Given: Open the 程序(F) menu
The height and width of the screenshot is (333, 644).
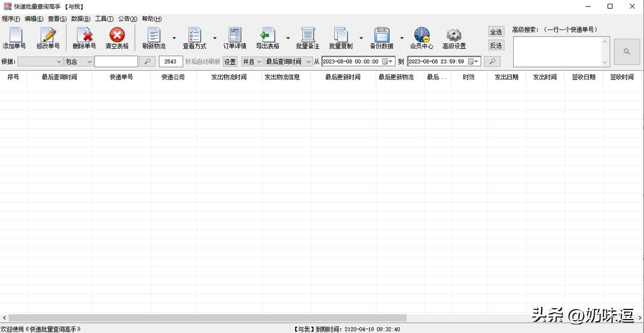Looking at the screenshot, I should click(x=11, y=19).
